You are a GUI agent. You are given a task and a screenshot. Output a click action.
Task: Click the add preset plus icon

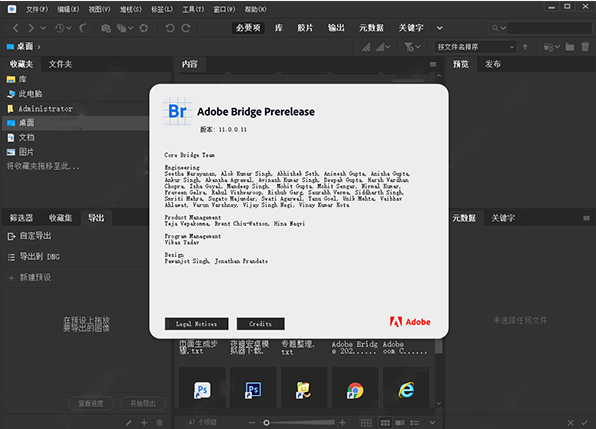144,423
